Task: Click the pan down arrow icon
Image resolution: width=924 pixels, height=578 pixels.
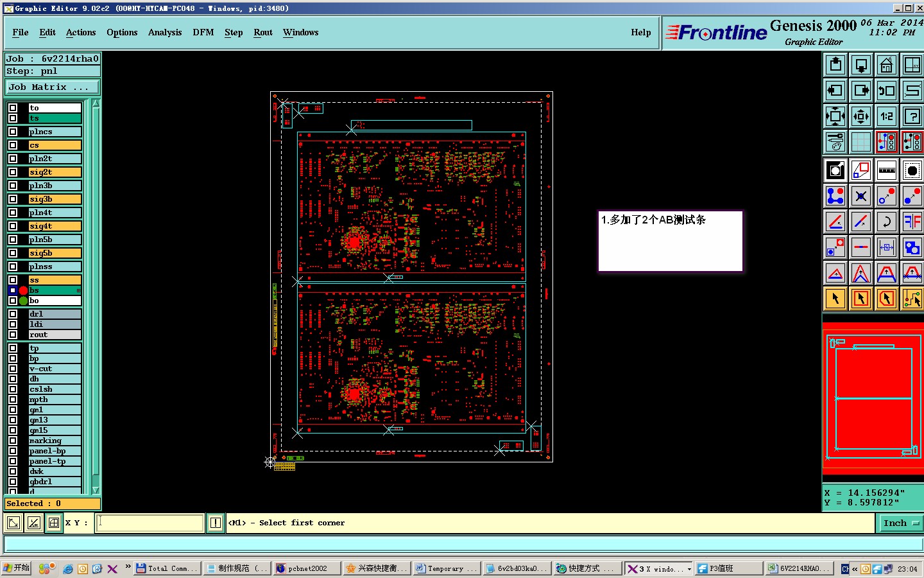Action: tap(861, 65)
